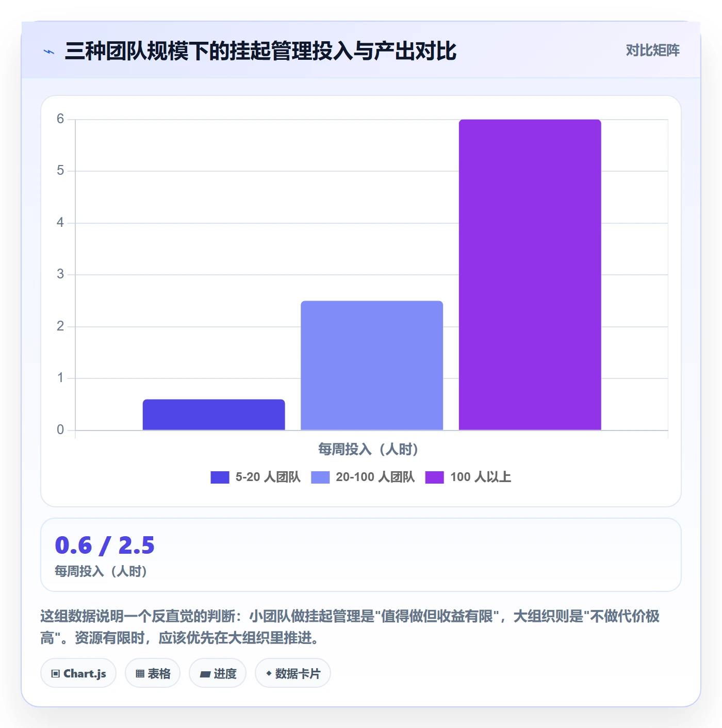Click the 5-20 人团队 legend label
722x728 pixels.
pos(268,477)
